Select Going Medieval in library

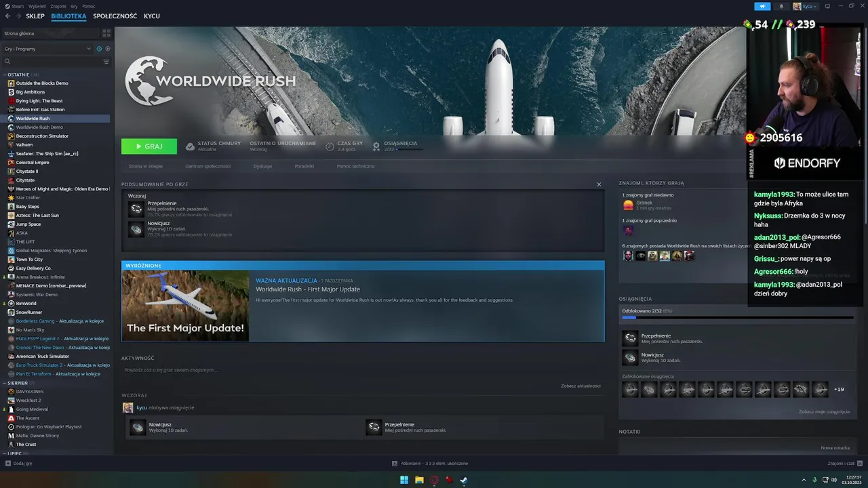[x=32, y=409]
